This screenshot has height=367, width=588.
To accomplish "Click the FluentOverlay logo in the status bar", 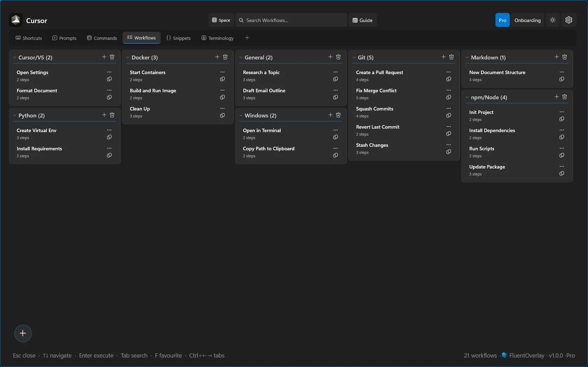I will click(504, 355).
